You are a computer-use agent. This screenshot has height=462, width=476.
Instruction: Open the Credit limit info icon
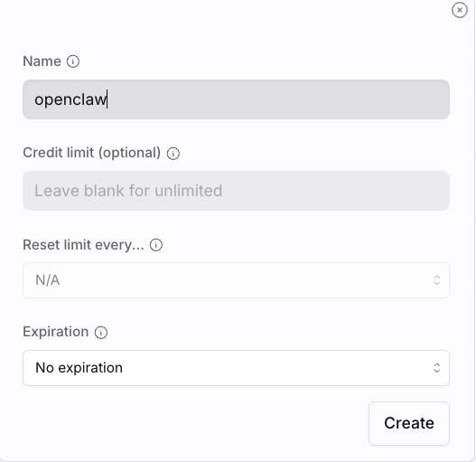click(173, 153)
